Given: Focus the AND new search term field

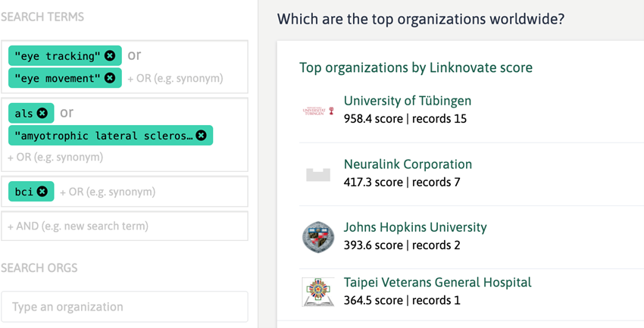Looking at the screenshot, I should (124, 226).
